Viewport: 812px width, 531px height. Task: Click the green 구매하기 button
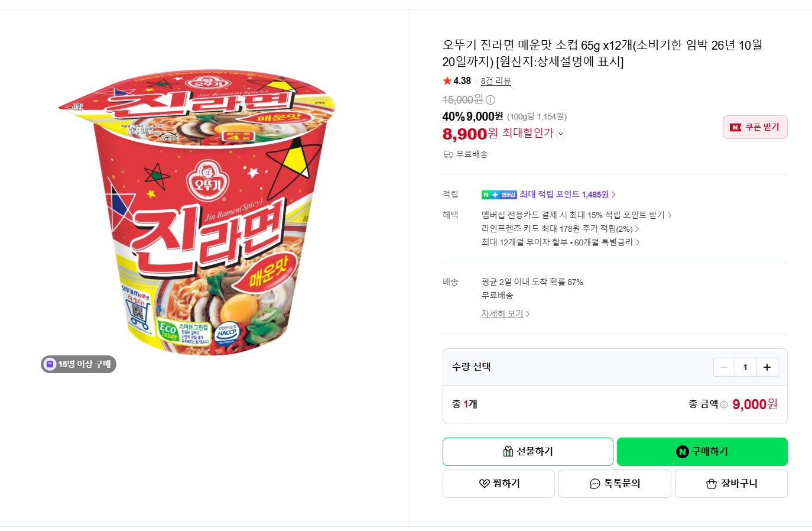(702, 452)
